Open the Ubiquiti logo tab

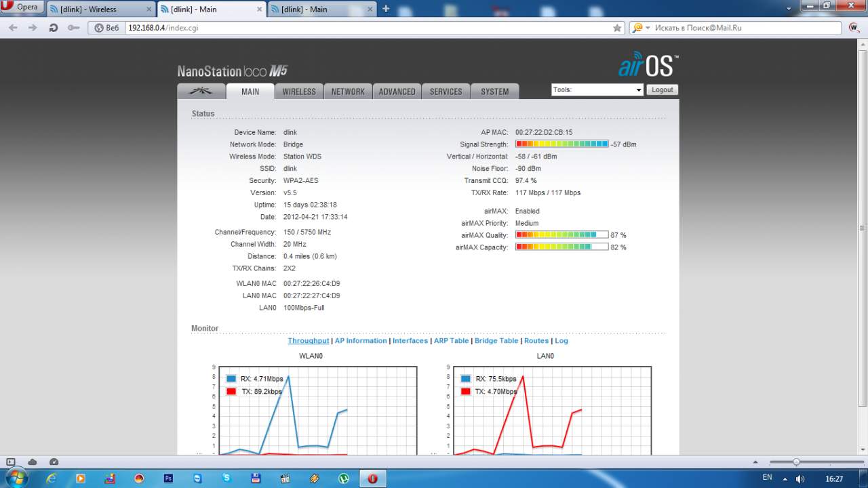(x=201, y=91)
